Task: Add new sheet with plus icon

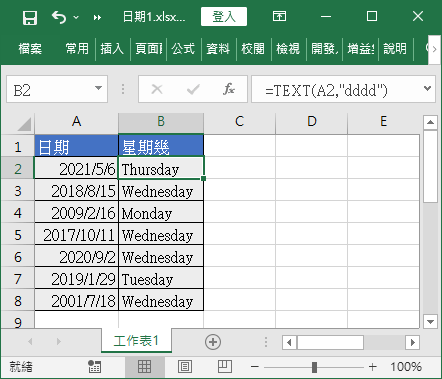Action: 213,342
